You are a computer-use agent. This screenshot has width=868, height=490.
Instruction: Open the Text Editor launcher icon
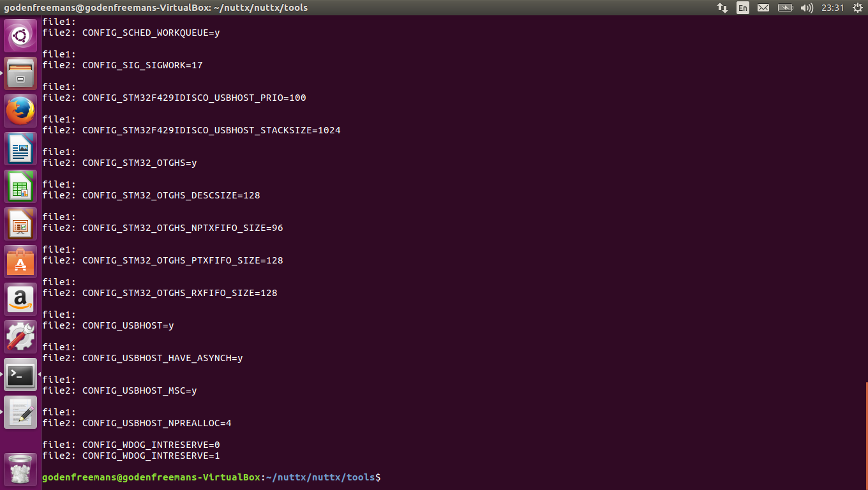click(x=20, y=412)
